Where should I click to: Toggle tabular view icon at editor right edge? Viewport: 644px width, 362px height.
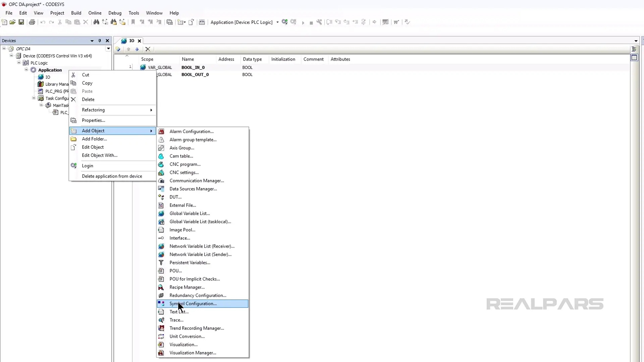pos(634,58)
